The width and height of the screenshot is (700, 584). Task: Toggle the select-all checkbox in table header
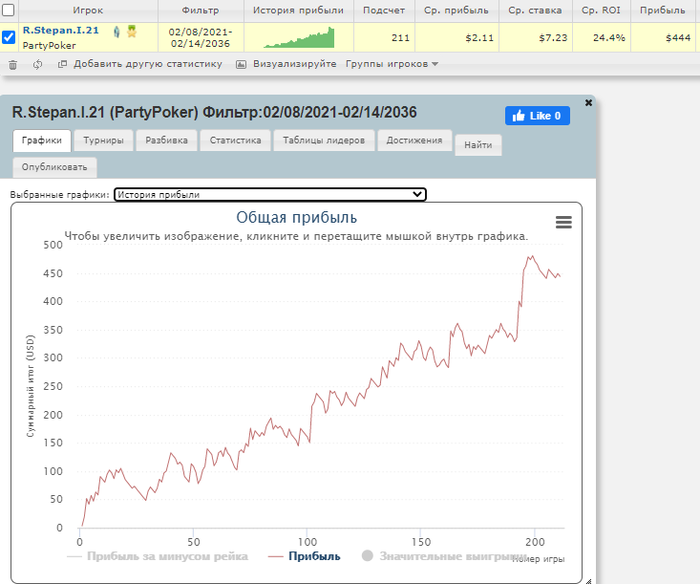point(8,9)
